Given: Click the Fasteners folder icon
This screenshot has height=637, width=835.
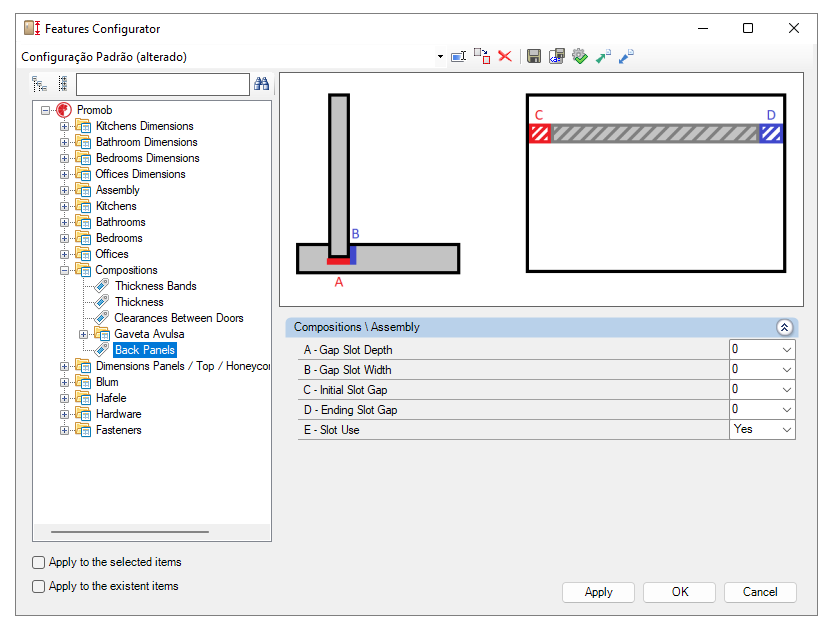Looking at the screenshot, I should pos(83,430).
